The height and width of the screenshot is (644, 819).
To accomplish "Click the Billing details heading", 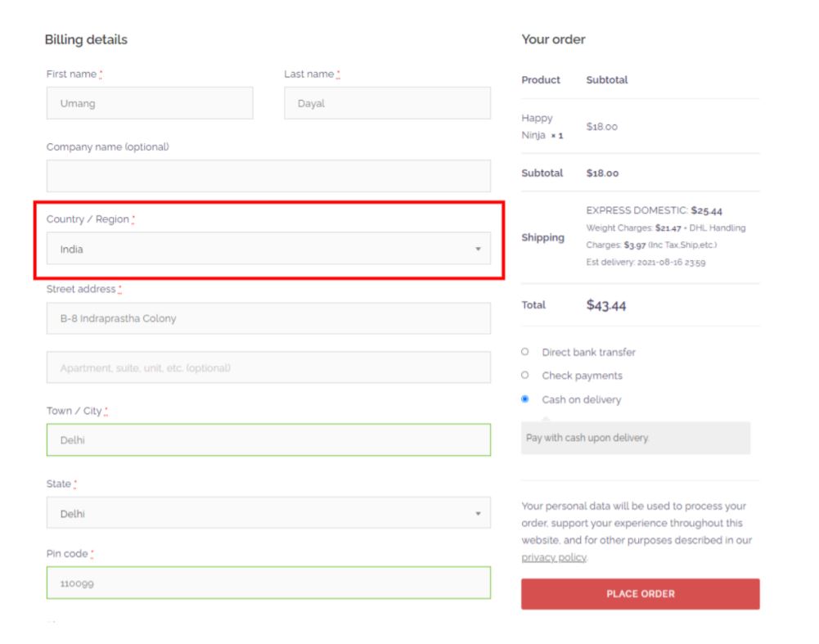I will (86, 40).
